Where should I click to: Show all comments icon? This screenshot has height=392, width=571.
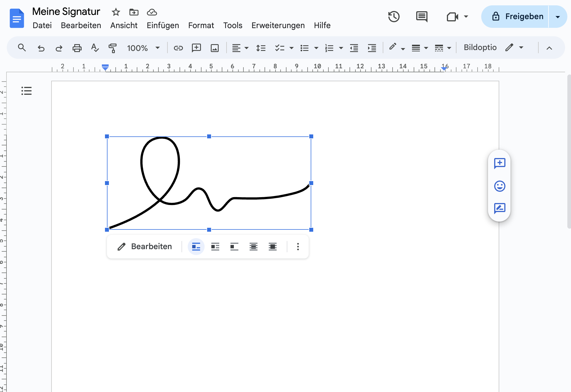pyautogui.click(x=422, y=17)
